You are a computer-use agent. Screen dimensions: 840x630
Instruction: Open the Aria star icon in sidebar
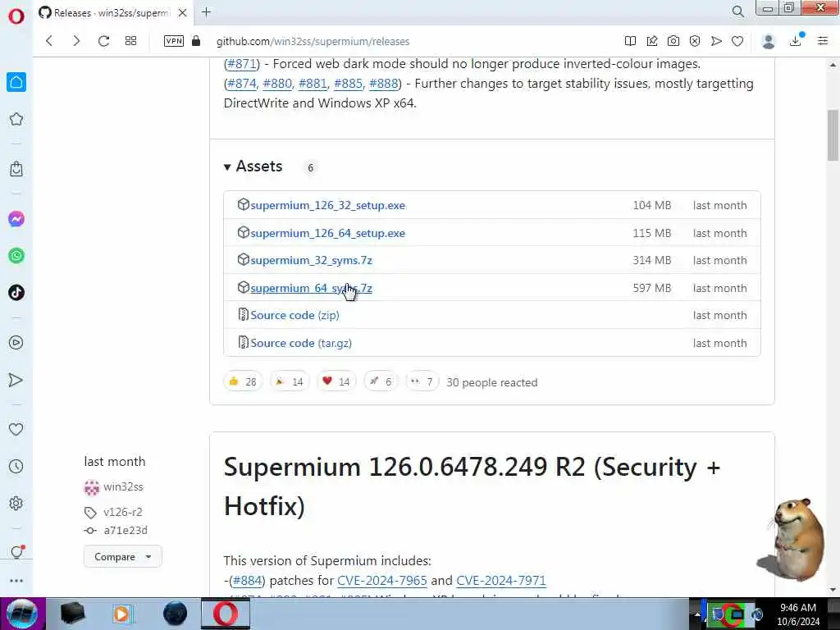pos(16,119)
